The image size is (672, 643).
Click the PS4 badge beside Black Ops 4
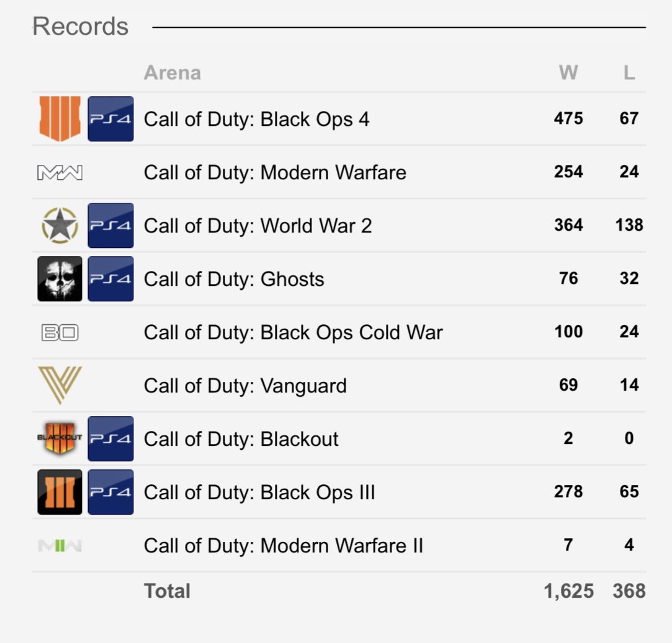pos(110,118)
